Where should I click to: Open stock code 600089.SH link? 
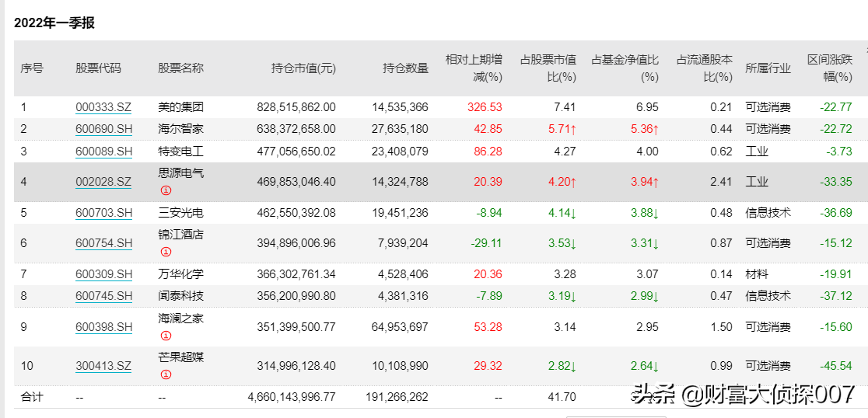click(x=103, y=152)
